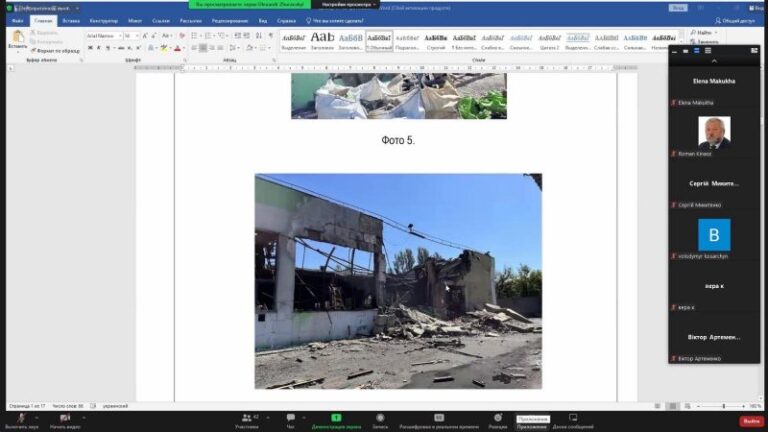The image size is (768, 432).
Task: Toggle microphone with Включить звук button
Action: point(21,418)
